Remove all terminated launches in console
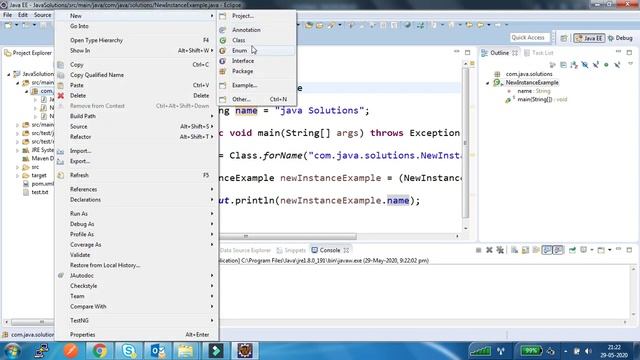This screenshot has height=360, width=640. 500,250
